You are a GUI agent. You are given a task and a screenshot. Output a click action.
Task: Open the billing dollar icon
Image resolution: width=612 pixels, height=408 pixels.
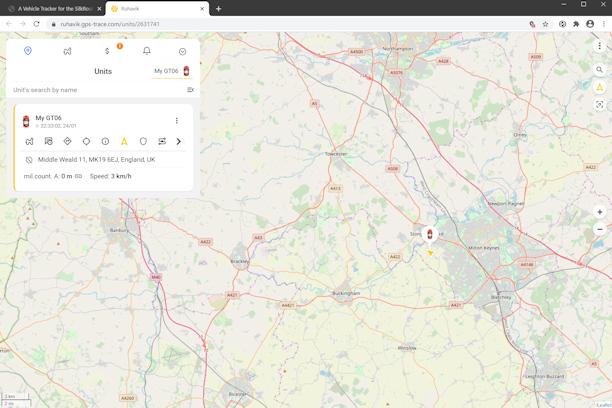click(107, 51)
